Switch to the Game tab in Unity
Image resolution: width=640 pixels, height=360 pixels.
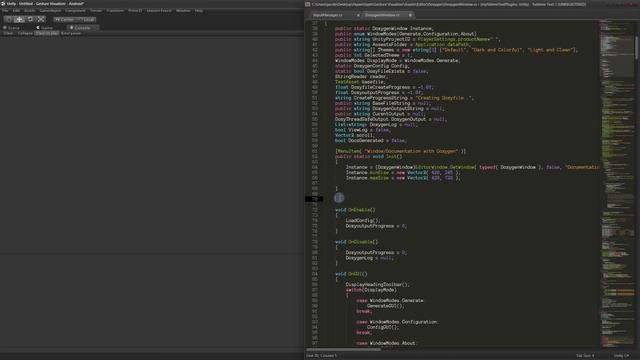point(45,28)
